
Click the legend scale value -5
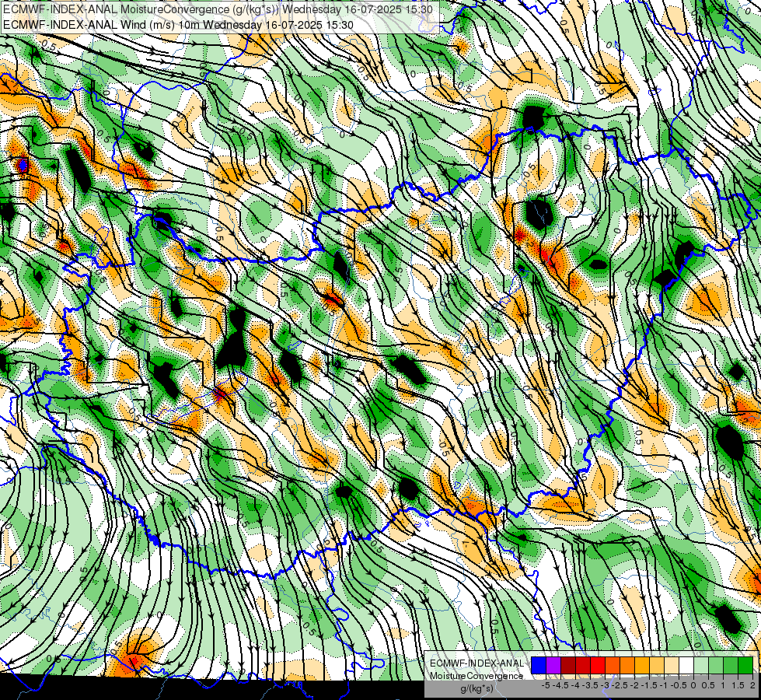[x=546, y=685]
